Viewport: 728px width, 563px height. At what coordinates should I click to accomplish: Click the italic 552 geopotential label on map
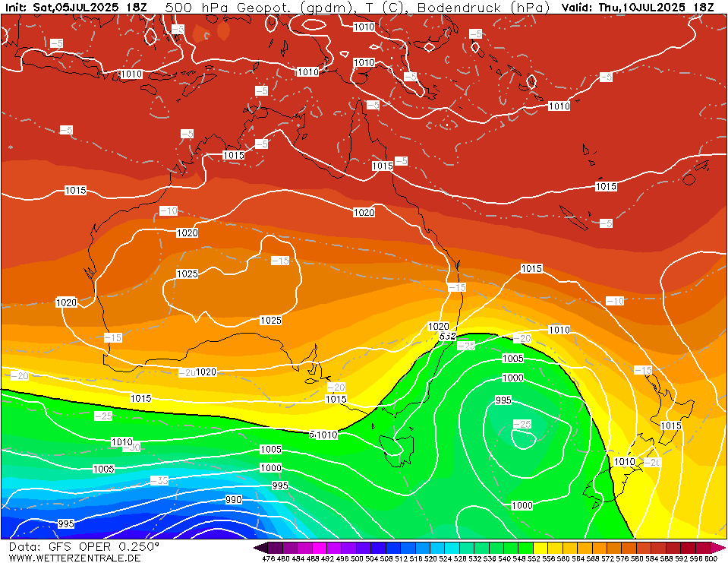(x=448, y=336)
